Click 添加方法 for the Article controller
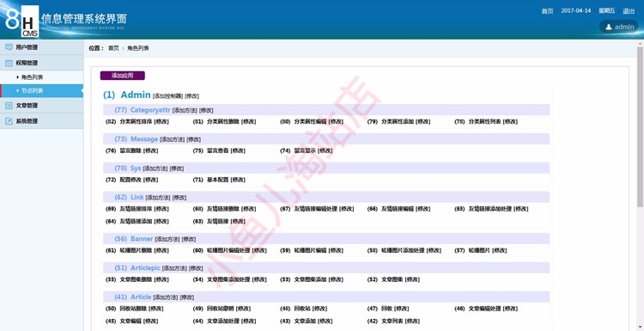 pyautogui.click(x=166, y=297)
